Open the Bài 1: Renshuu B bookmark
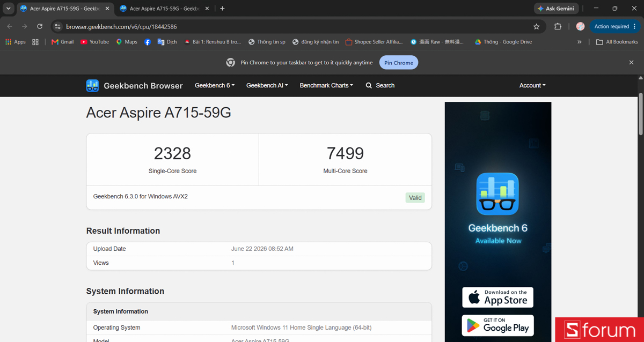 pyautogui.click(x=212, y=42)
